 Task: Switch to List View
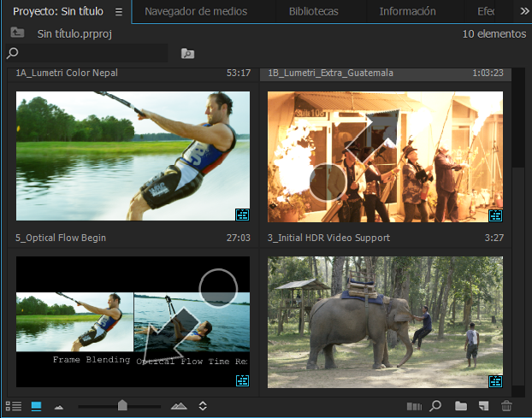pyautogui.click(x=14, y=406)
